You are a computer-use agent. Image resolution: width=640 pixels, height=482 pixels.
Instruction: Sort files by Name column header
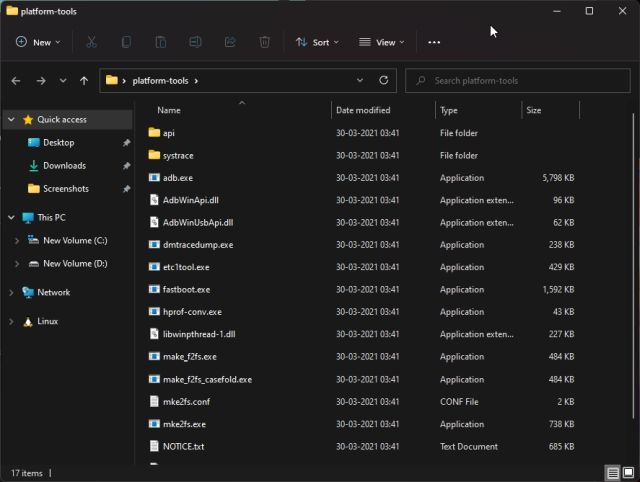(170, 110)
